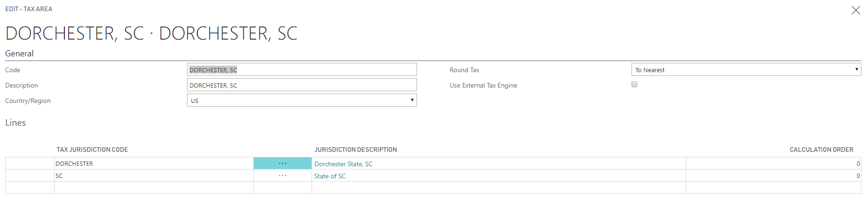Select the SC tax jurisdiction code cell
868x210 pixels.
pos(154,176)
